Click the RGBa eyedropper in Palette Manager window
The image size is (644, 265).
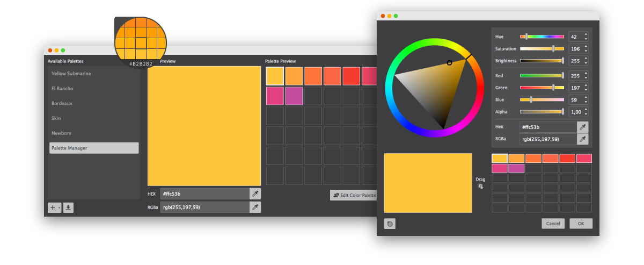255,207
